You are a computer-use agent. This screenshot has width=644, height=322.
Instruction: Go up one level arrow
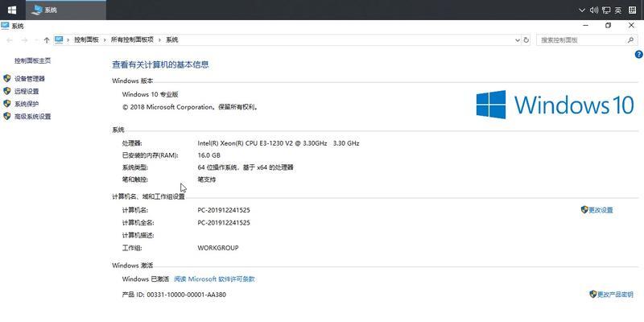47,39
